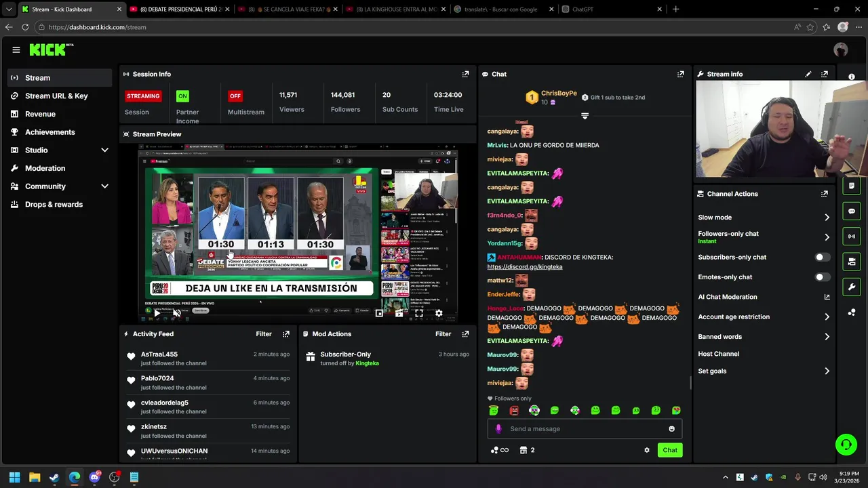Expand Slow mode options
The height and width of the screenshot is (488, 868).
click(x=827, y=218)
